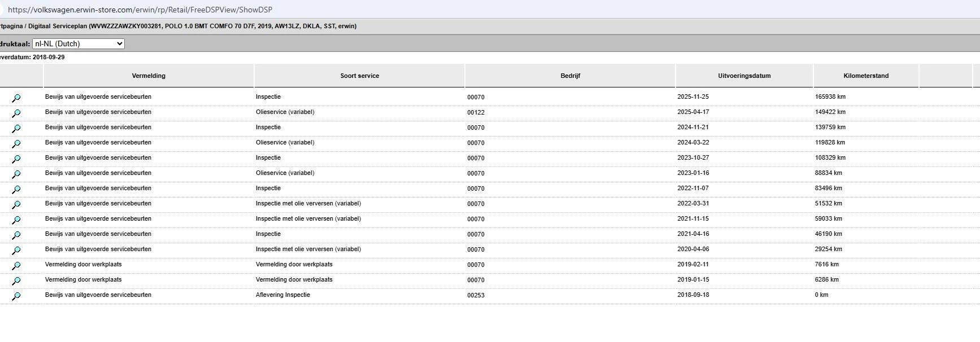The image size is (980, 342).
Task: Open details for 88834 km Olieservice
Action: (16, 174)
